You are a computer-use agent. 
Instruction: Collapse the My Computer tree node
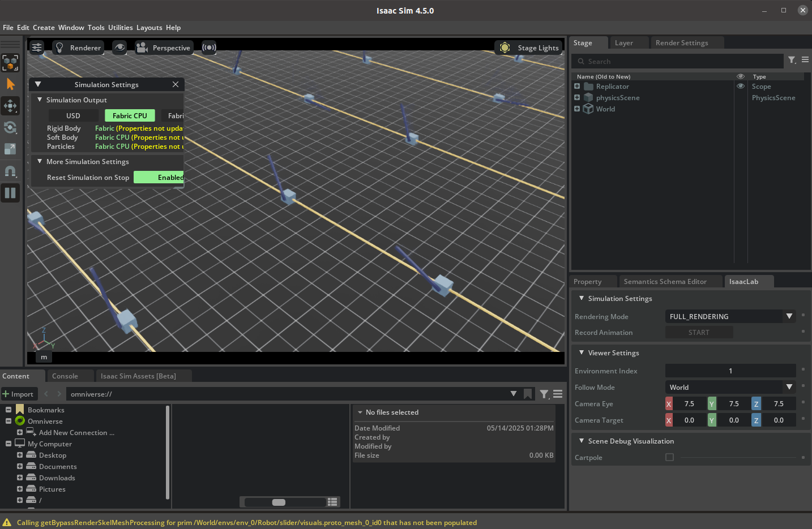pos(8,444)
